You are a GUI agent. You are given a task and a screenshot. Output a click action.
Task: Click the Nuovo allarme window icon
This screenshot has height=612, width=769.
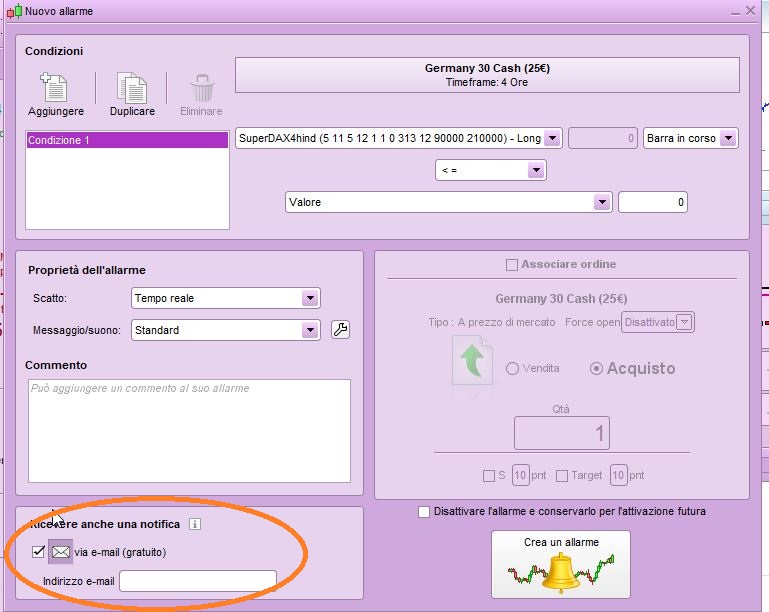coord(15,11)
